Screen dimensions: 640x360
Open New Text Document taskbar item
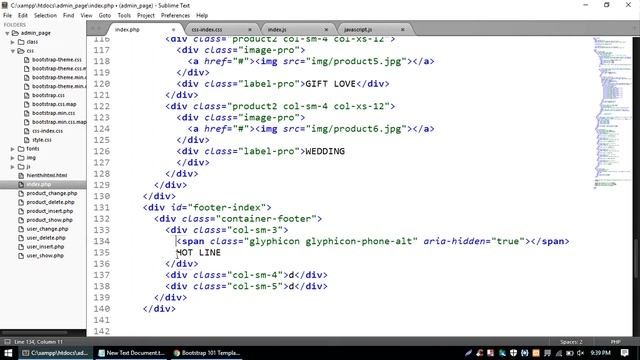point(131,353)
